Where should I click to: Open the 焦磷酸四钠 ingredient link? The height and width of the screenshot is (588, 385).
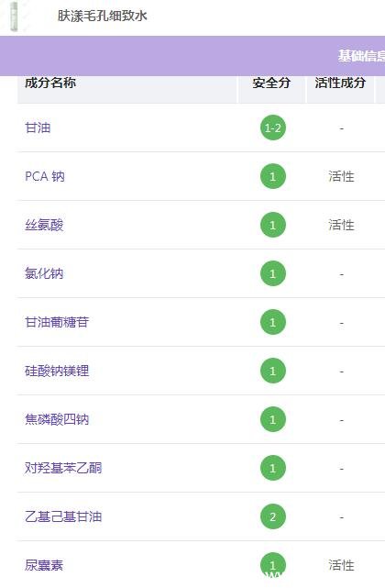pos(57,419)
